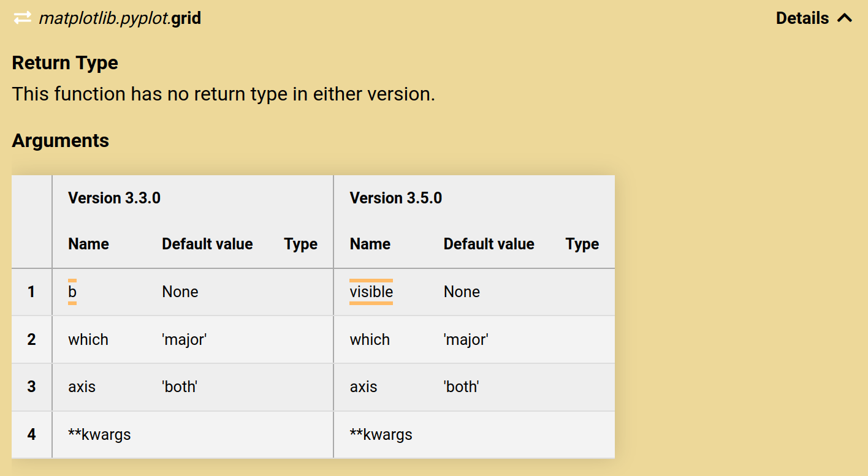Select the Return Type heading

(x=65, y=63)
